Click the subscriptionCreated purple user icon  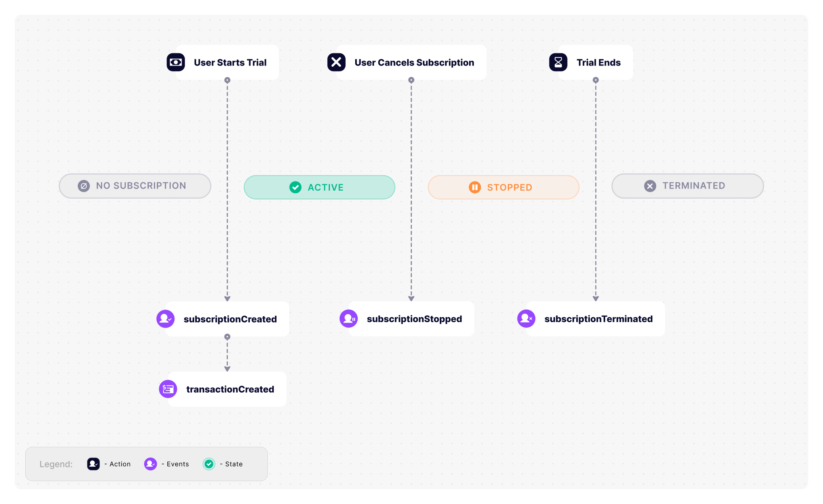coord(166,319)
